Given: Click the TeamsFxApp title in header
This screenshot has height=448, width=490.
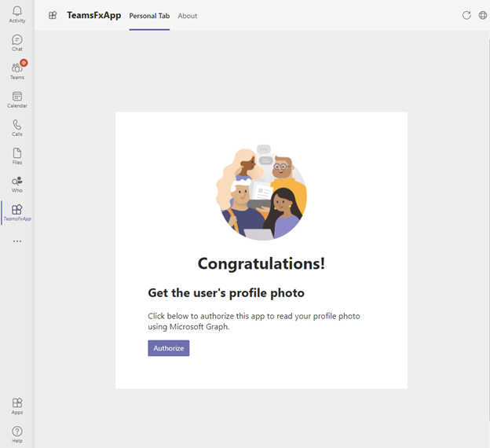Looking at the screenshot, I should [93, 16].
